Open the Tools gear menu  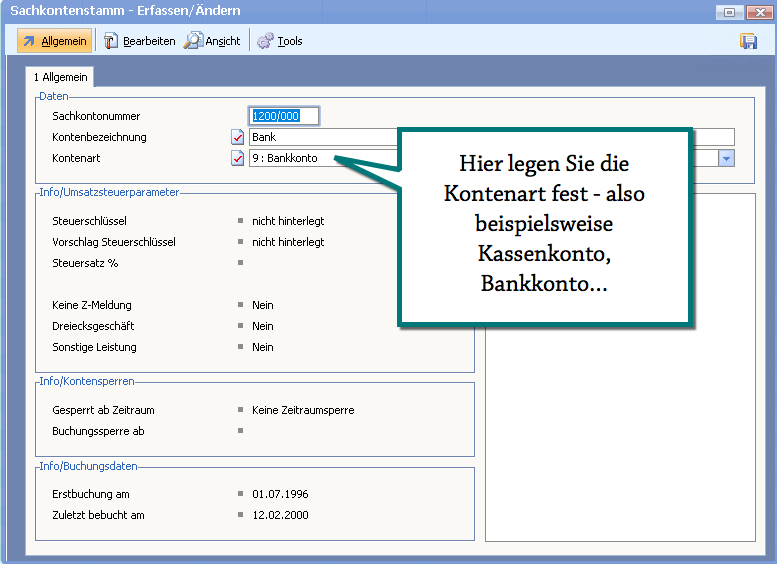click(279, 41)
